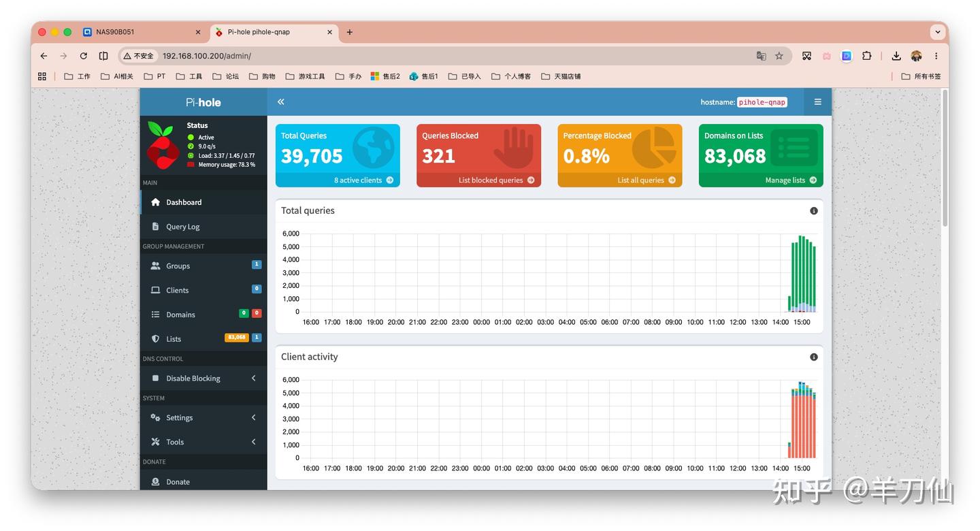980x531 pixels.
Task: Open the 售后1 bookmark
Action: click(423, 76)
